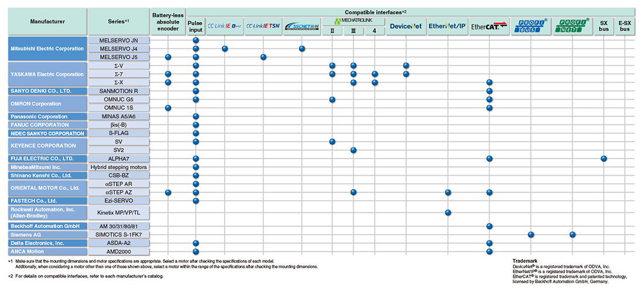Click the Kinetix MP/VP/TL dot under EtherNet/IP

(x=448, y=212)
